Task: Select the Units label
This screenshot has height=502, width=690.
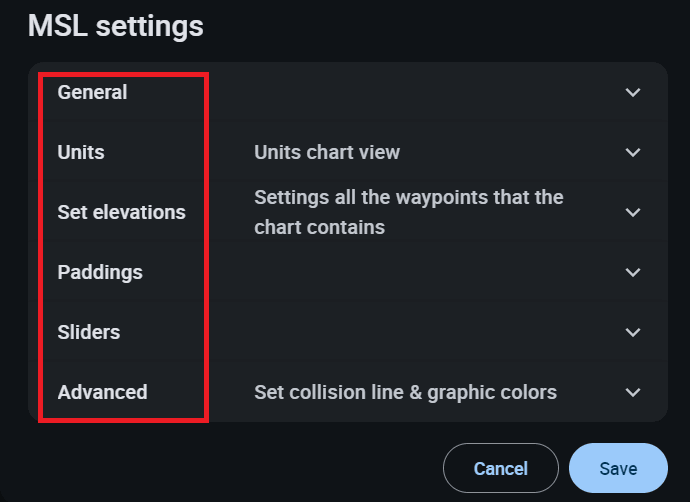Action: pyautogui.click(x=81, y=152)
